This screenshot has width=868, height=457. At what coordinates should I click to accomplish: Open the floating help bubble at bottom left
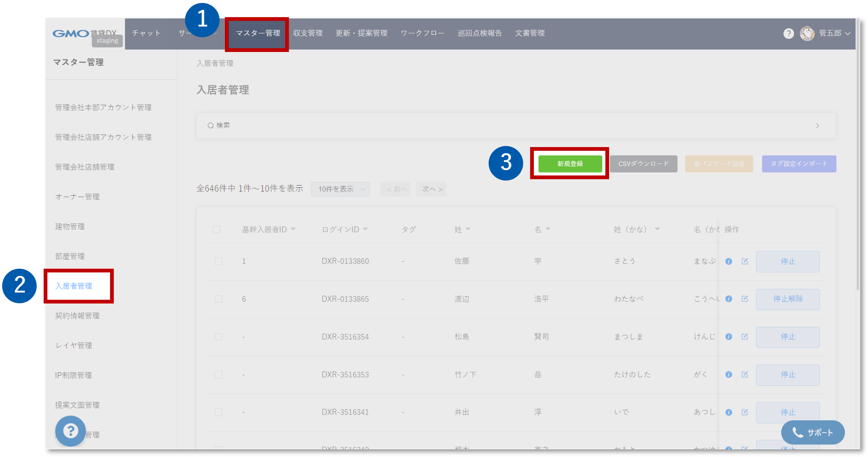click(x=70, y=431)
